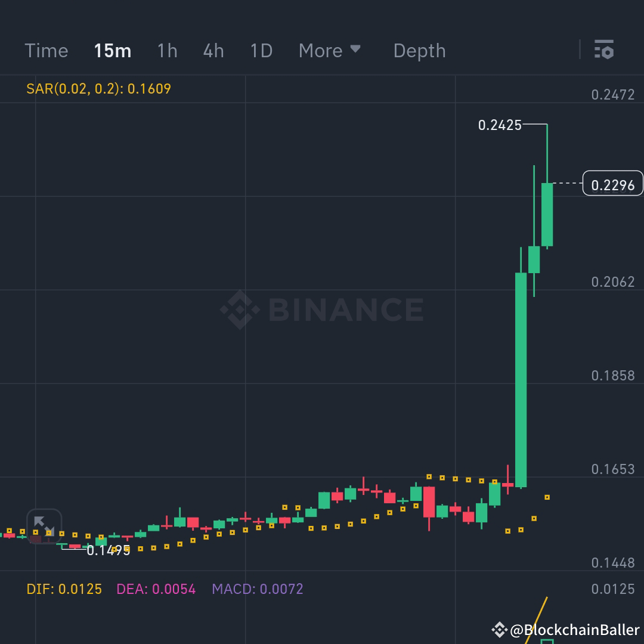Click the 0.2425 high price label
Screen dimensions: 644x644
pos(501,125)
